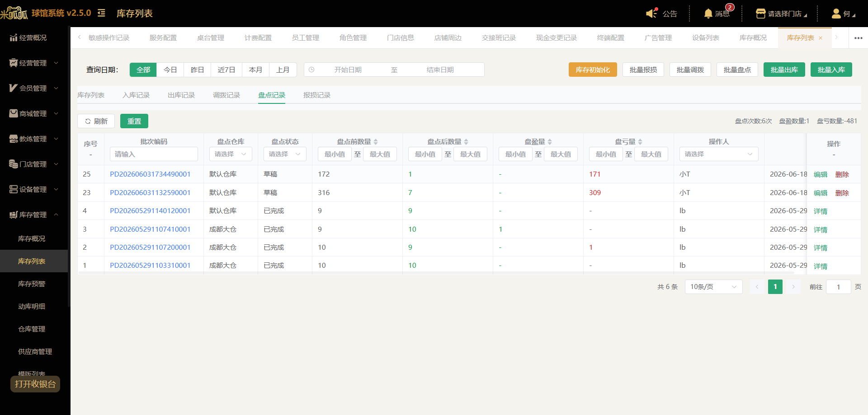
Task: Click the store selector shop icon
Action: 760,14
